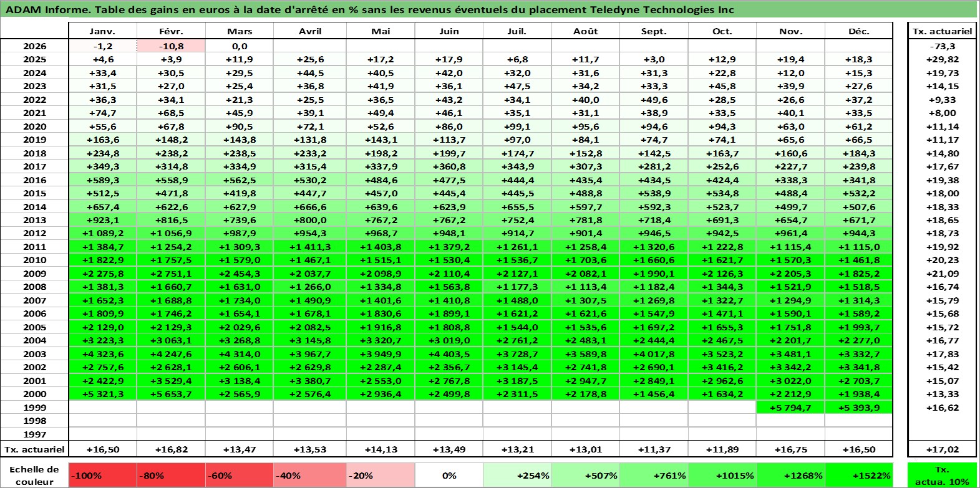Viewport: 980px width, 488px height.
Task: Select the +163,6 cell for January 2019
Action: 102,140
